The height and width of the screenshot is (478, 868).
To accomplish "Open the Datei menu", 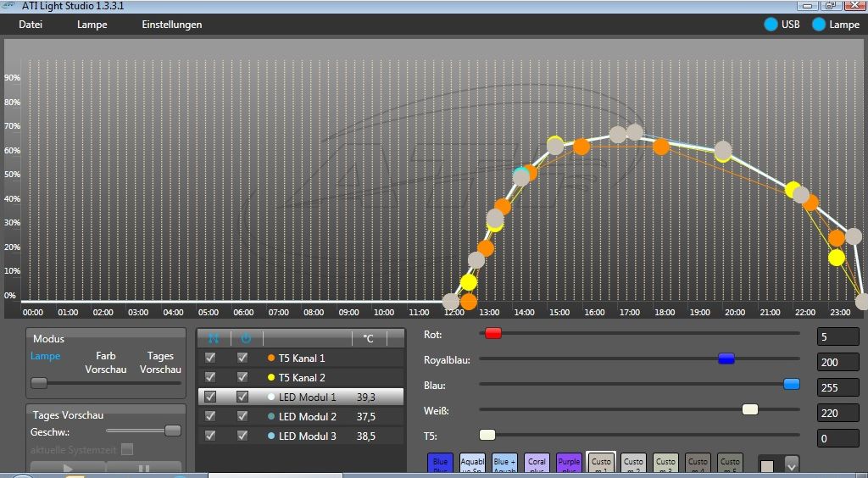I will click(31, 25).
